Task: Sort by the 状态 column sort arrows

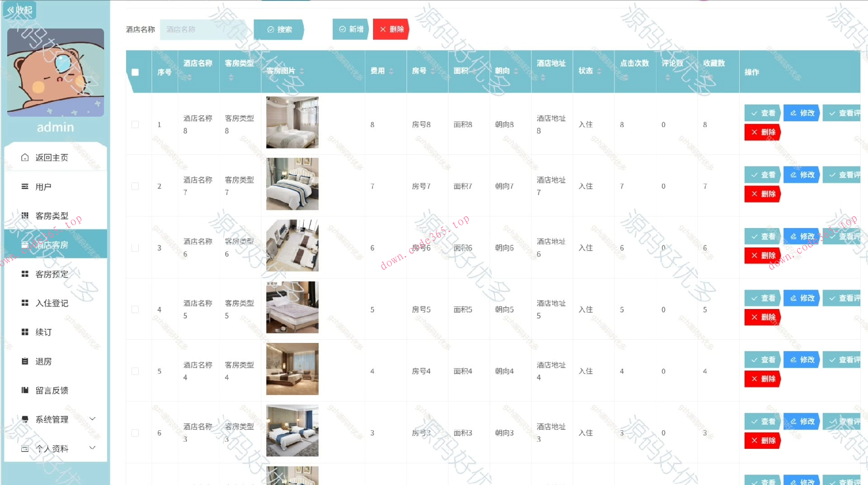Action: pyautogui.click(x=599, y=71)
